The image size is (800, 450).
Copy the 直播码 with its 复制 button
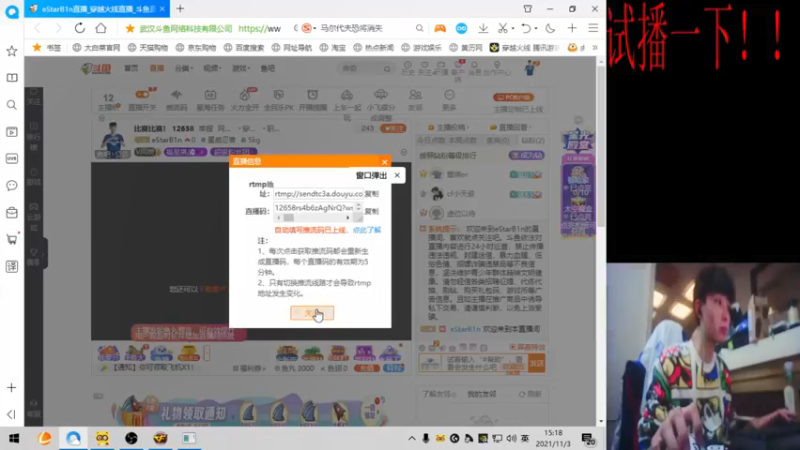[x=371, y=211]
